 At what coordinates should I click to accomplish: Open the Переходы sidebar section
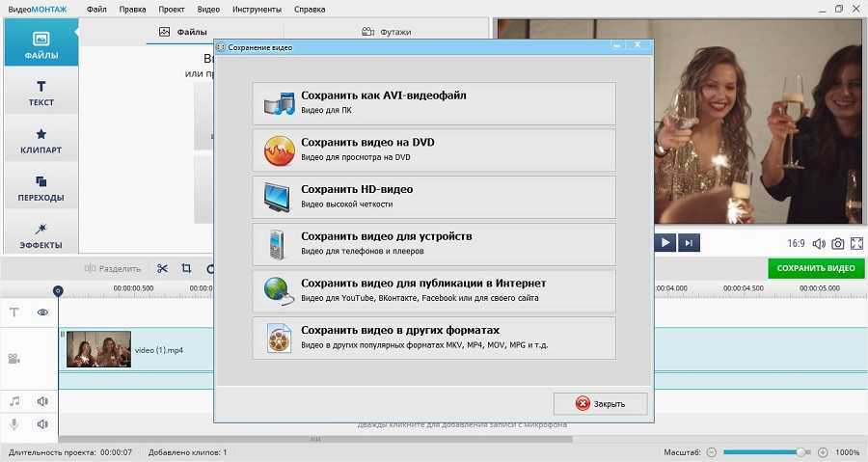(x=39, y=188)
